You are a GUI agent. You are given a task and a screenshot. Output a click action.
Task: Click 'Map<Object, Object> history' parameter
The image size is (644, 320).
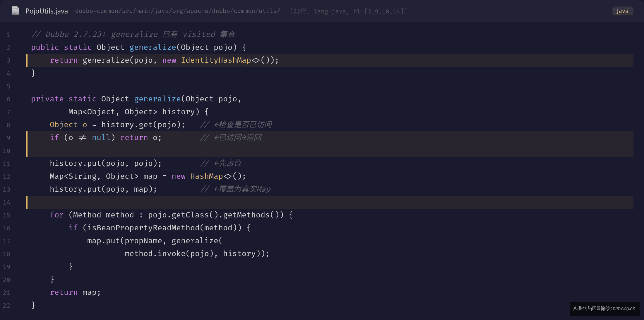(132, 112)
